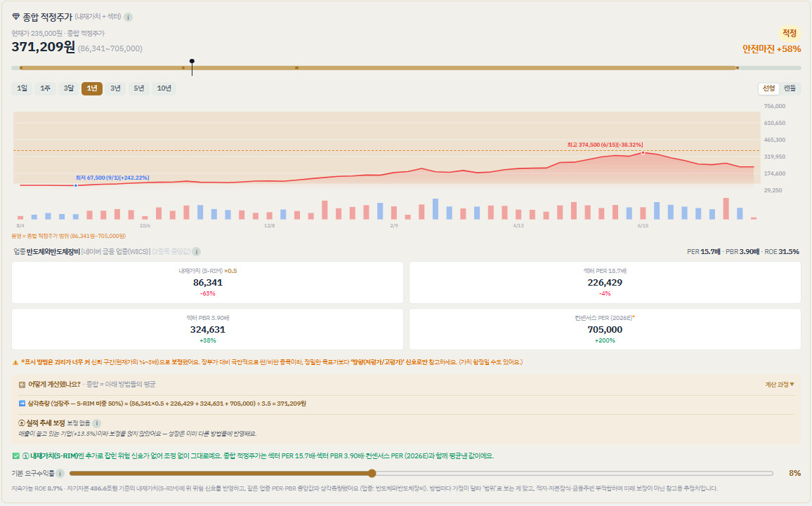Click the +200% change under 705,000

[605, 340]
